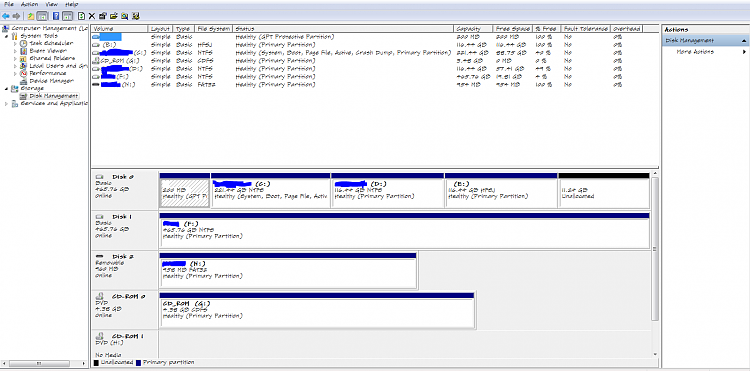The image size is (750, 371).
Task: Select the CD_ROM (G:) CDFS partition block
Action: [317, 310]
